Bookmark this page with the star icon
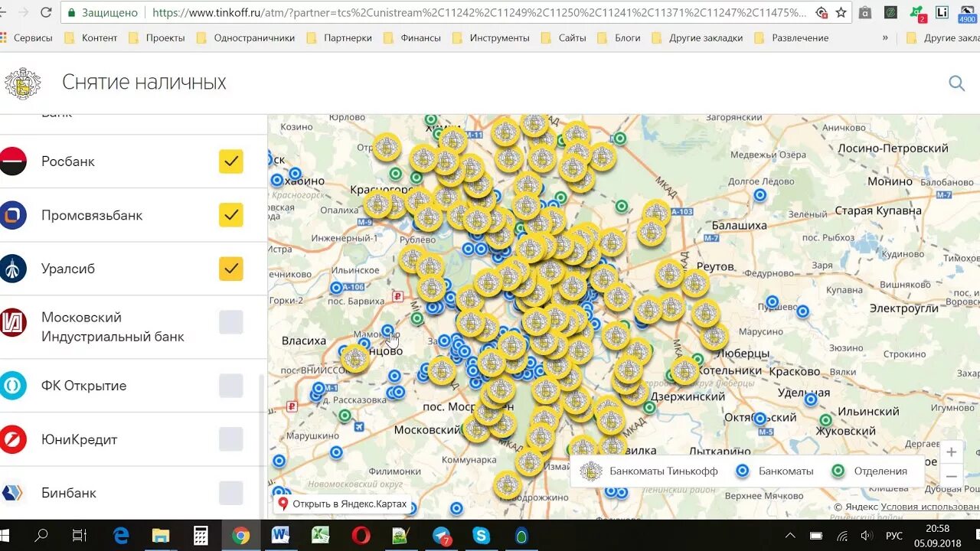 [841, 12]
